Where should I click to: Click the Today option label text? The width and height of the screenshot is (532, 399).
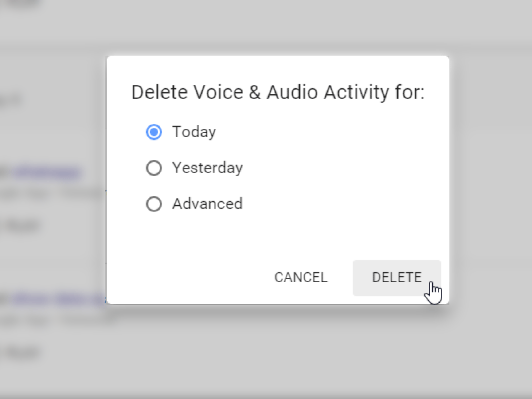194,132
